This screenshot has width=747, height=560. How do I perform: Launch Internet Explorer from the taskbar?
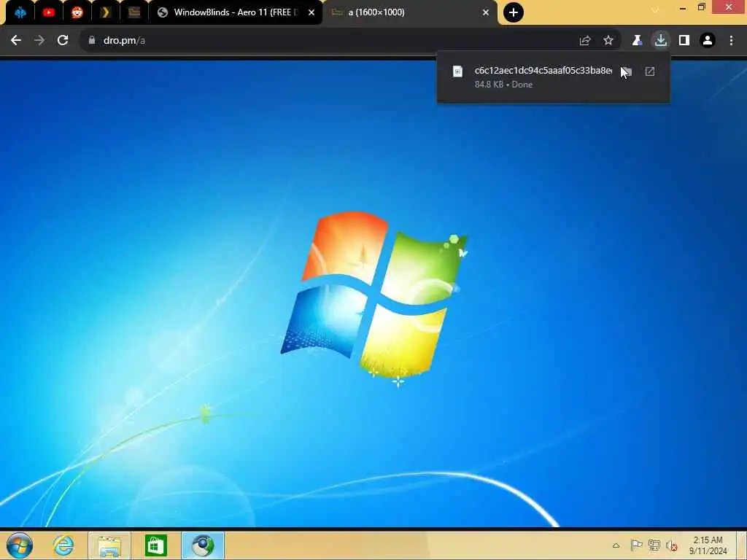click(63, 545)
